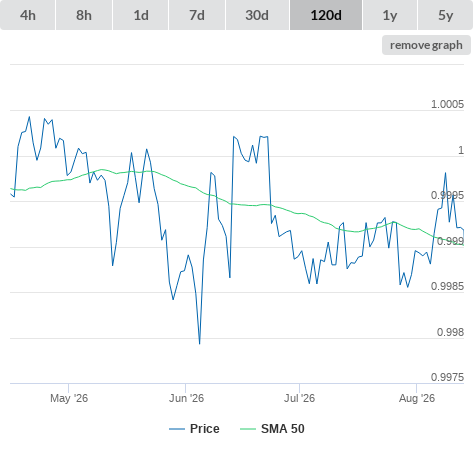The image size is (474, 455).
Task: Toggle the SMA 50 legend label
Action: pyautogui.click(x=283, y=429)
